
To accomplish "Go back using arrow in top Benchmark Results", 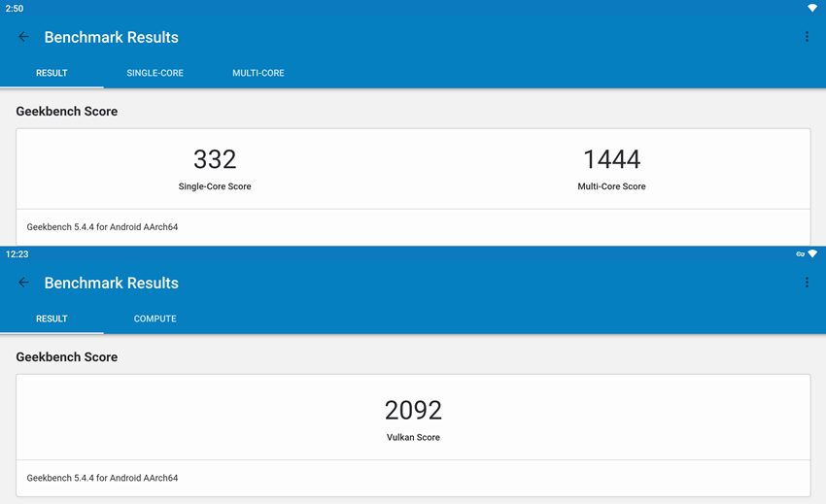I will tap(23, 37).
